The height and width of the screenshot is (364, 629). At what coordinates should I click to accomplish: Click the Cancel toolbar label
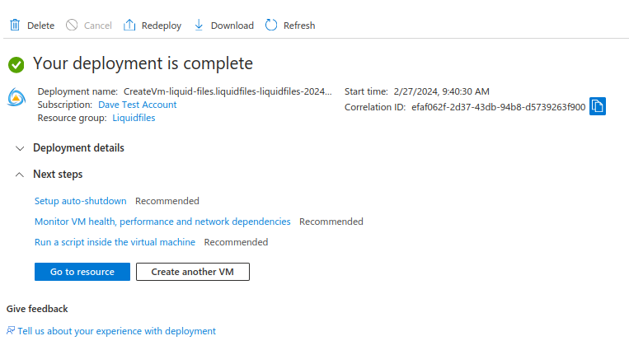point(98,26)
